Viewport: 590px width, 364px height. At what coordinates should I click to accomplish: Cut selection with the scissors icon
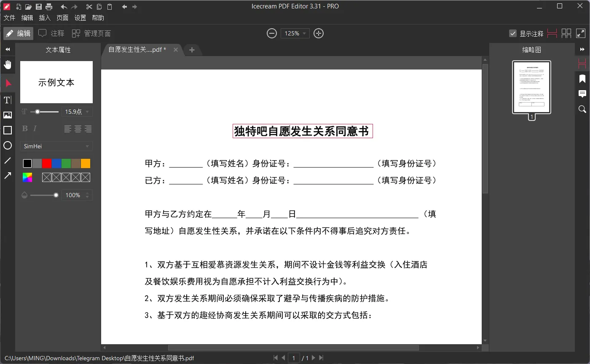[x=89, y=7]
